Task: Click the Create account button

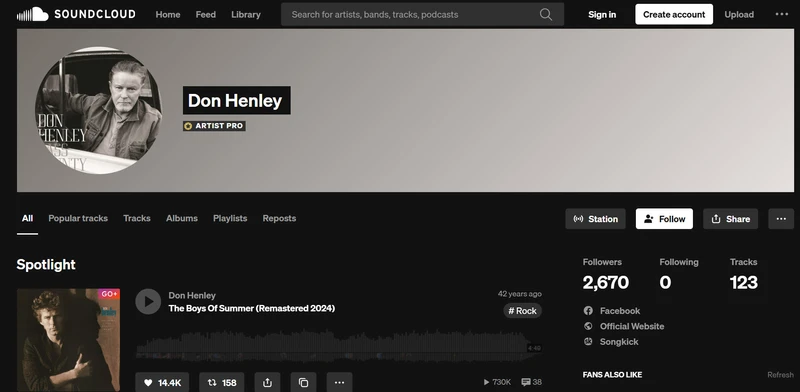Action: coord(674,14)
